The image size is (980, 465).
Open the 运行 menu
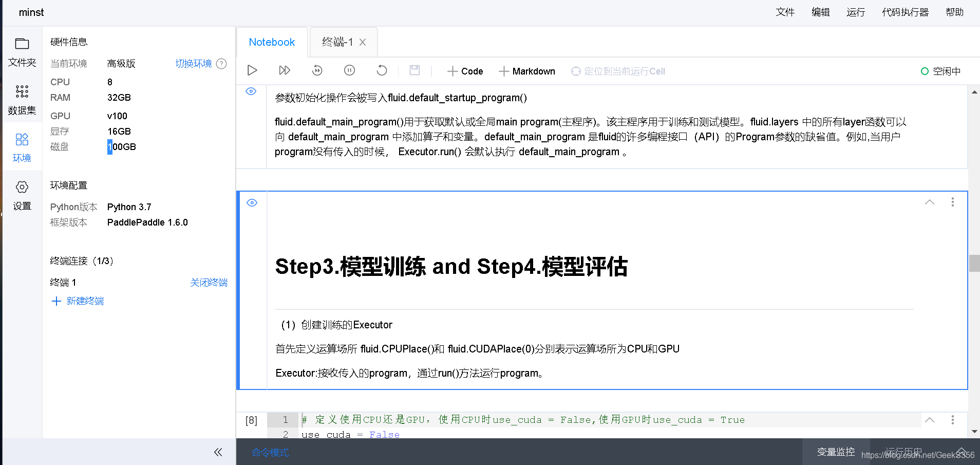[856, 12]
